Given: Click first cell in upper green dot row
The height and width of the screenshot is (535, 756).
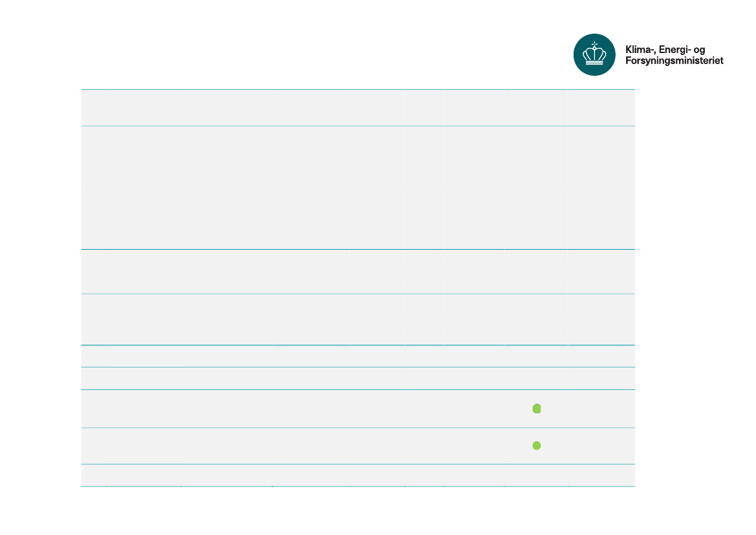Looking at the screenshot, I should tap(94, 409).
